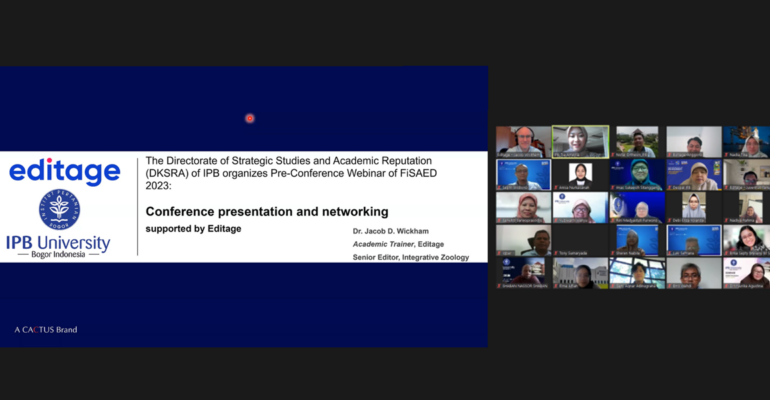Click muted mic icon beside Debi Elda Yolanda

pyautogui.click(x=671, y=220)
